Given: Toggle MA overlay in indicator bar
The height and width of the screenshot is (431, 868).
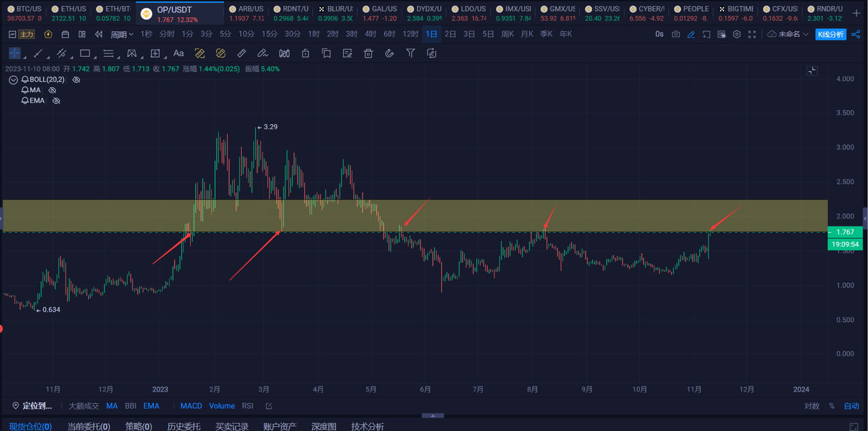Looking at the screenshot, I should coord(111,406).
